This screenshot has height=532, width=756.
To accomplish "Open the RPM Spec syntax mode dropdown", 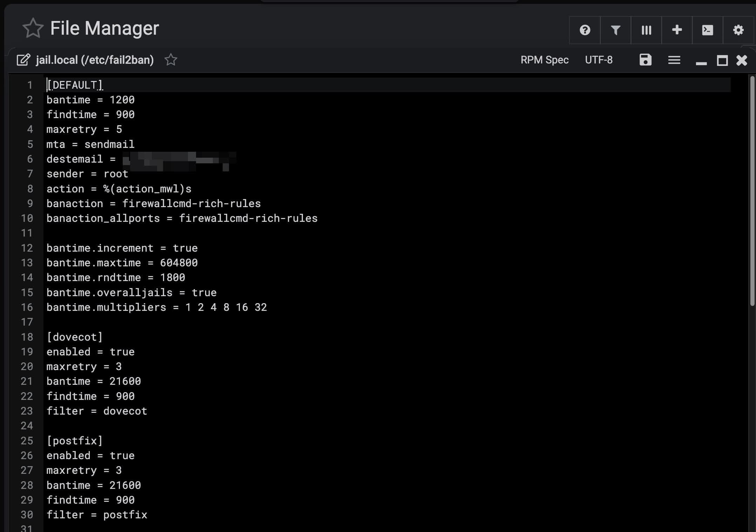I will pos(544,60).
